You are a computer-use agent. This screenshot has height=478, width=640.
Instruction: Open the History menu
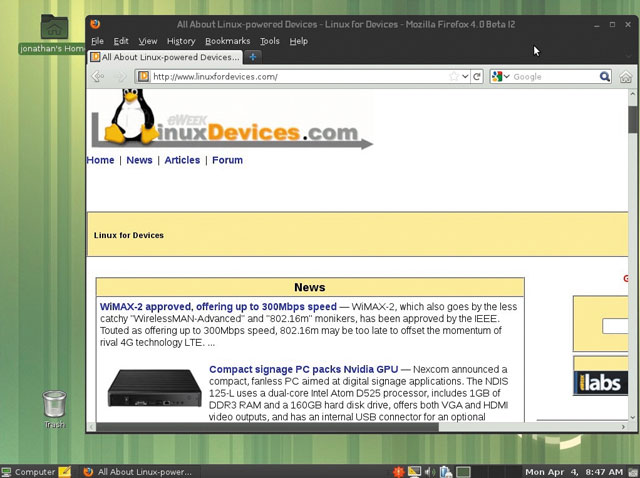click(x=181, y=41)
